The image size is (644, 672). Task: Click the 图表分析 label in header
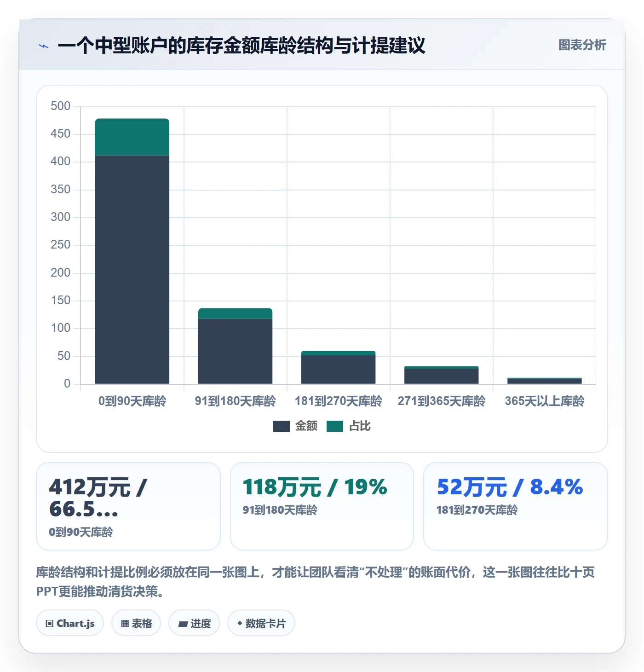(582, 45)
